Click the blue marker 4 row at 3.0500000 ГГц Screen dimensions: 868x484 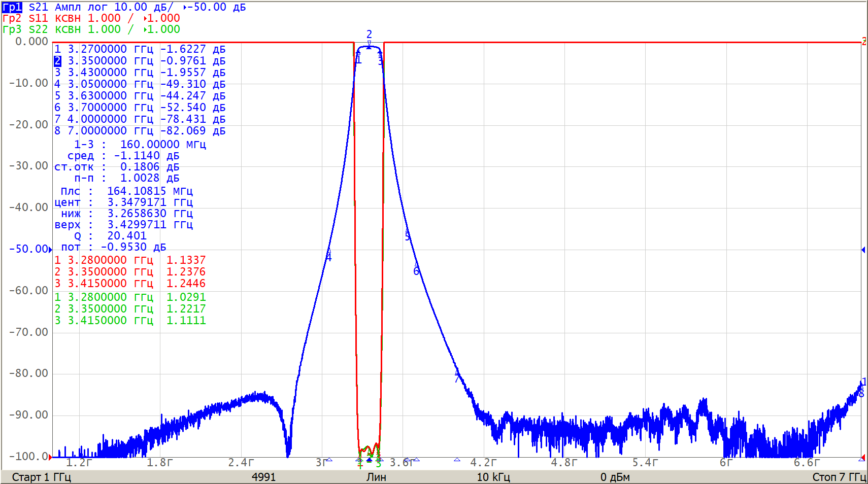point(140,84)
